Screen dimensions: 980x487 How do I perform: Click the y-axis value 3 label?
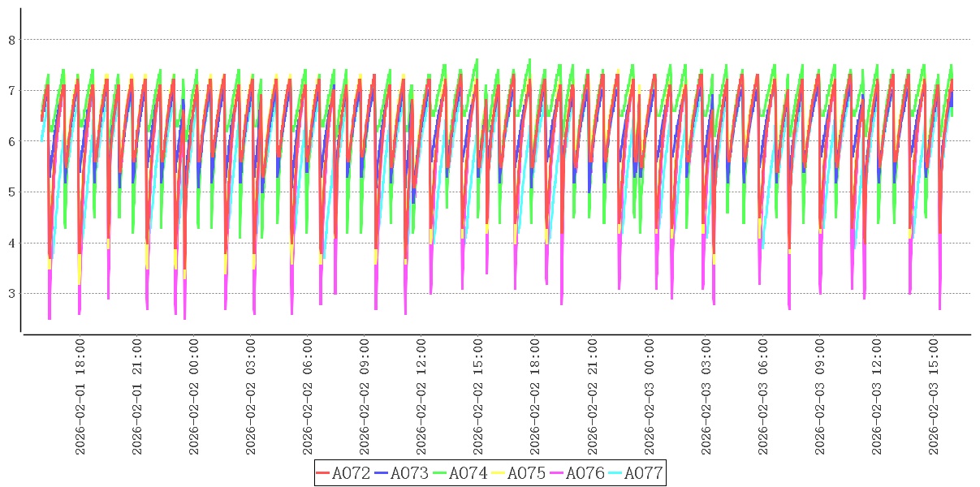(x=11, y=294)
